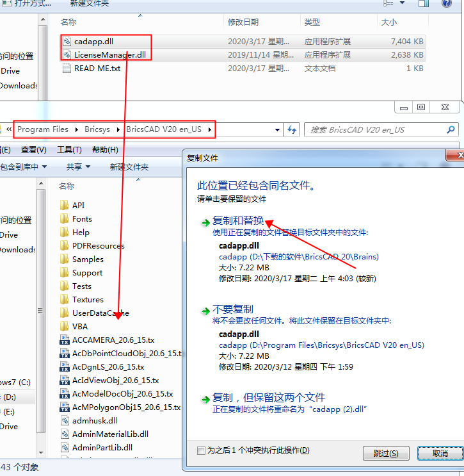Viewport: 464px width, 476px height.
Task: Open the VBA folder icon
Action: tap(64, 326)
